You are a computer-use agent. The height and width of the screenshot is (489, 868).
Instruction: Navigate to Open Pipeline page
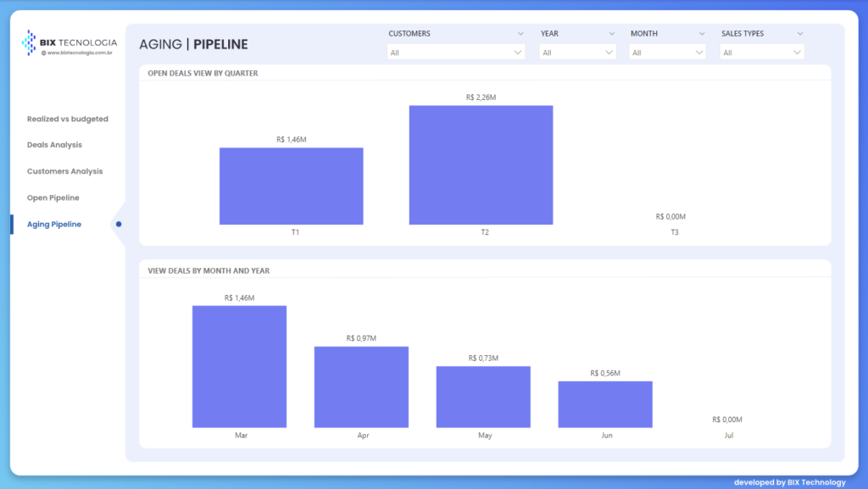(53, 197)
